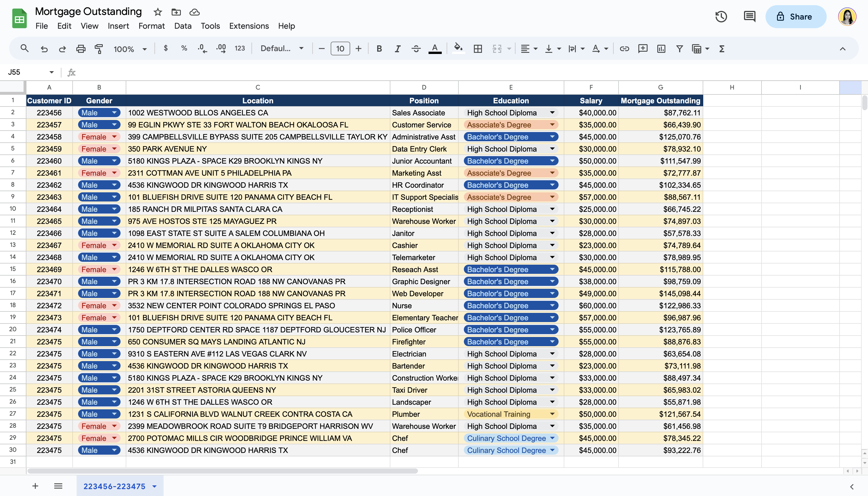This screenshot has width=868, height=496.
Task: Click the borders grid icon
Action: [478, 49]
